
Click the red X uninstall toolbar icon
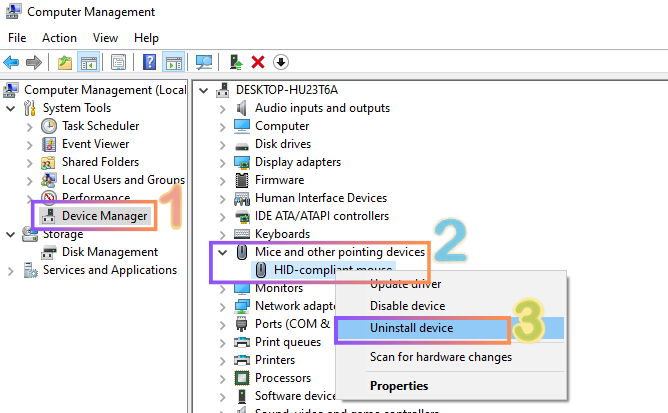point(258,62)
